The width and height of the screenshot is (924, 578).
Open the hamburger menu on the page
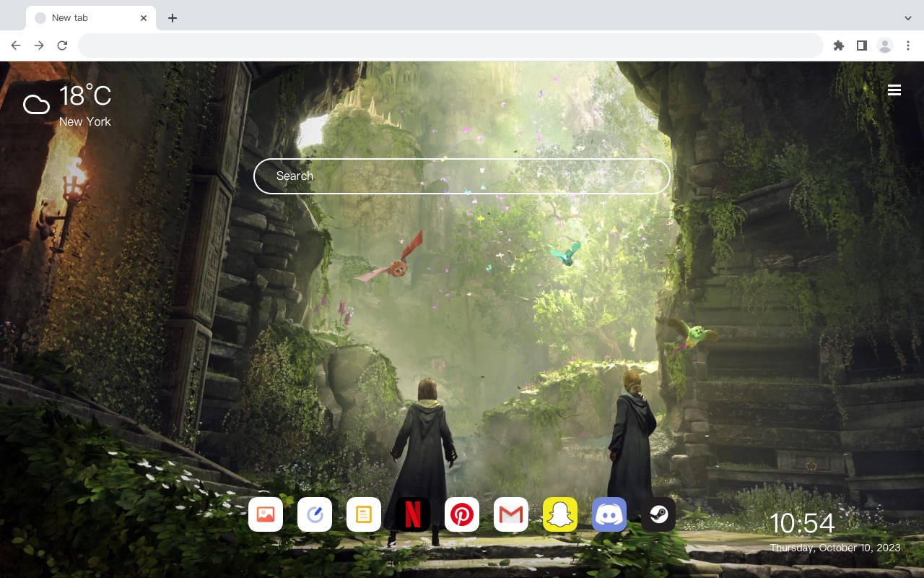(x=894, y=90)
